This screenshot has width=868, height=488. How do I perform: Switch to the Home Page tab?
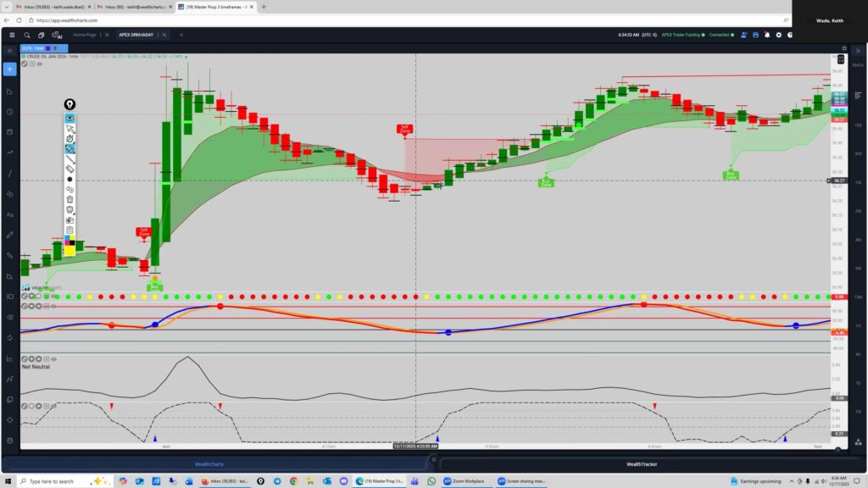point(84,35)
